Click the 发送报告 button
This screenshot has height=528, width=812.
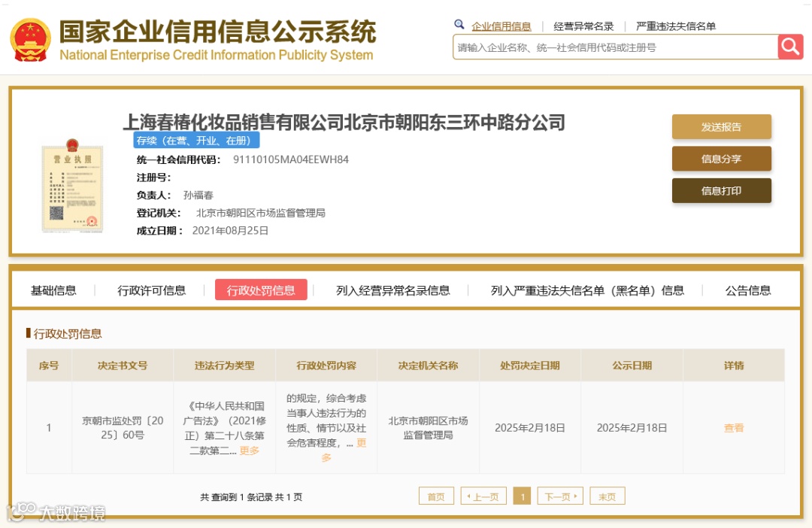tap(721, 127)
